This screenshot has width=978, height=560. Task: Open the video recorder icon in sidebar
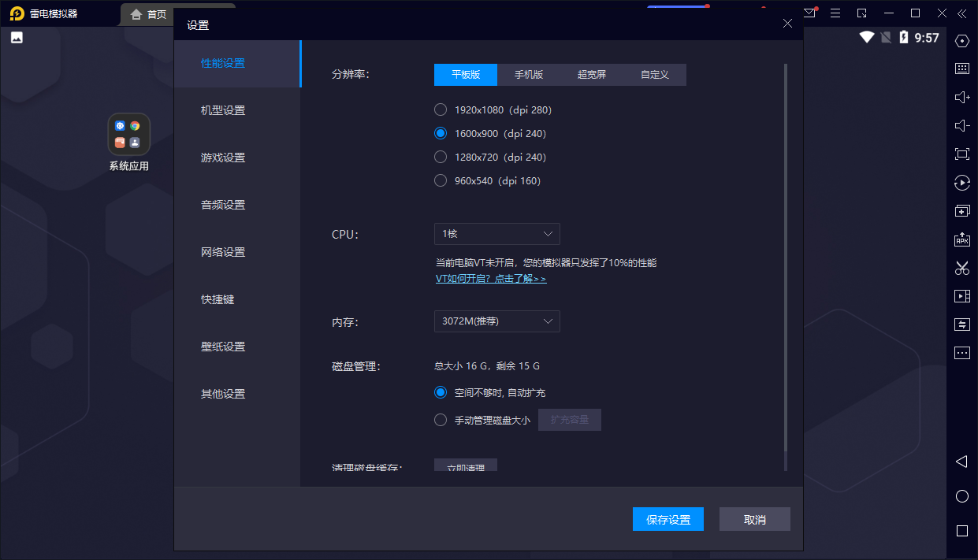[x=961, y=296]
